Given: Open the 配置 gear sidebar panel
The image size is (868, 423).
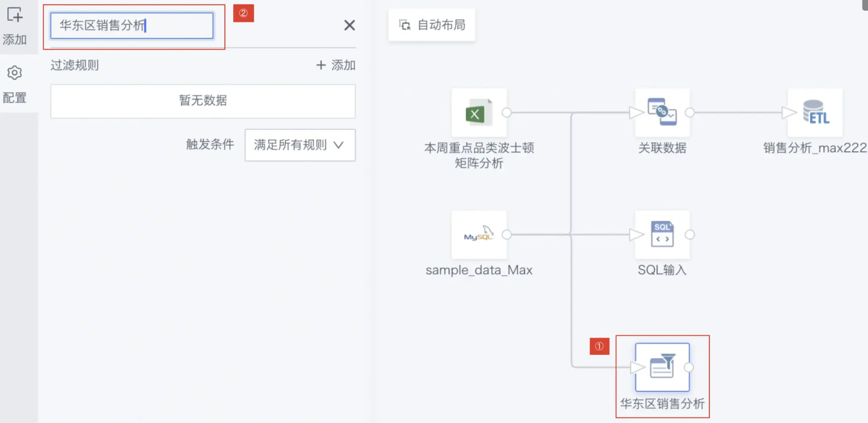Looking at the screenshot, I should [15, 84].
